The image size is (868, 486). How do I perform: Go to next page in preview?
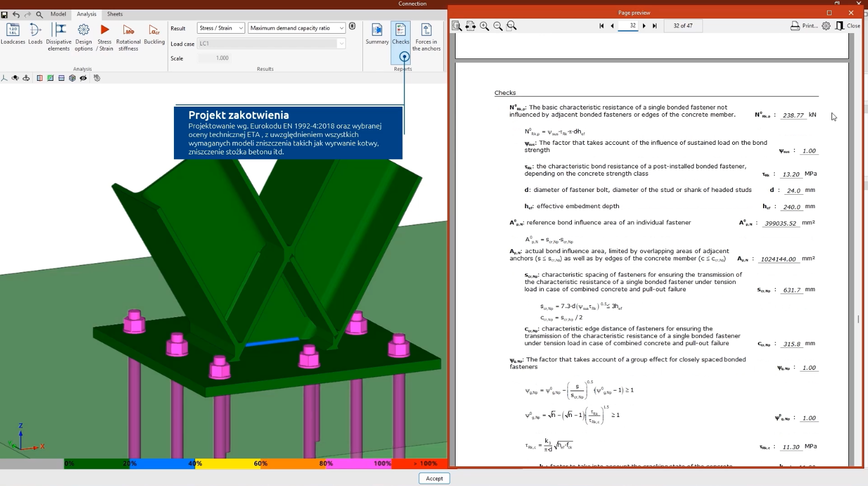pyautogui.click(x=644, y=26)
